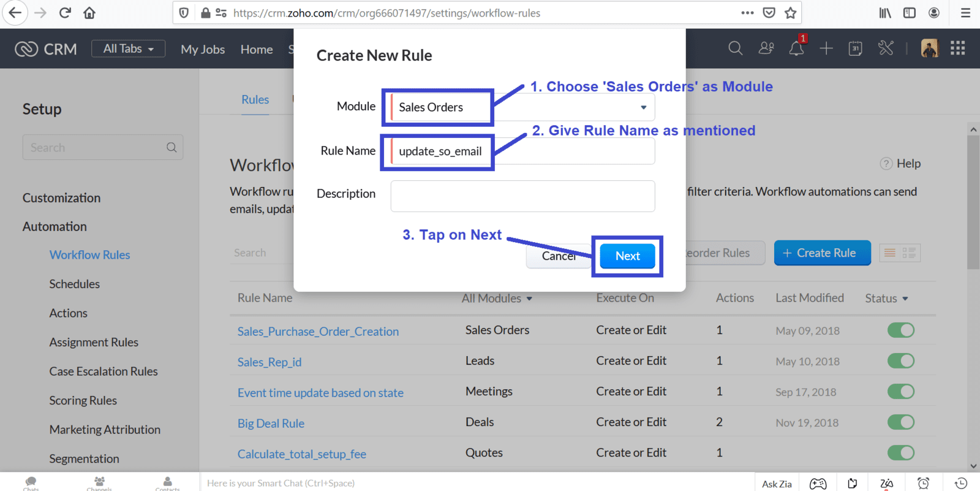This screenshot has height=491, width=980.
Task: Switch to the Rules tab
Action: (255, 99)
